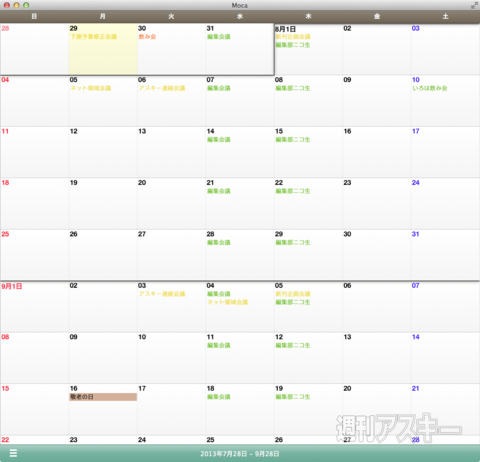Open 編集会議 event on August 14
Image resolution: width=480 pixels, height=462 pixels.
pyautogui.click(x=219, y=140)
